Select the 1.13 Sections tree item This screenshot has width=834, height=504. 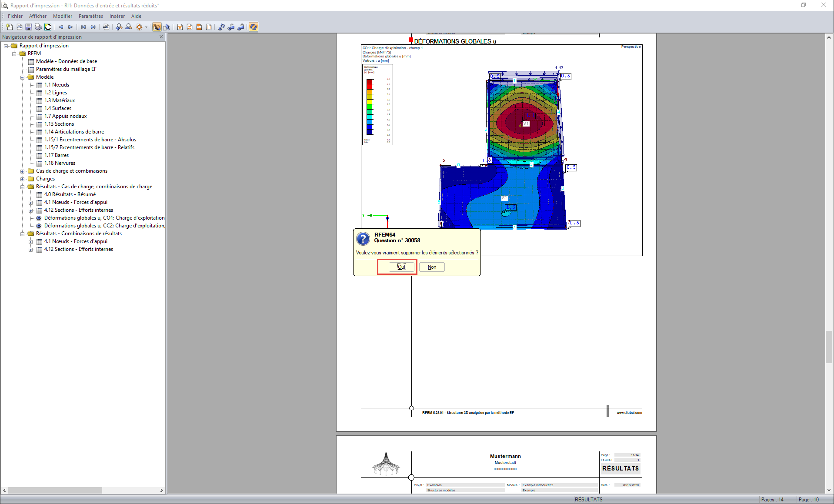pos(59,124)
